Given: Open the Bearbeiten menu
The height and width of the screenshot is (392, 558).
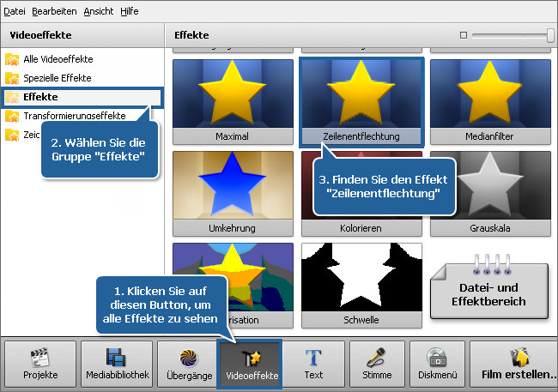Looking at the screenshot, I should point(54,11).
